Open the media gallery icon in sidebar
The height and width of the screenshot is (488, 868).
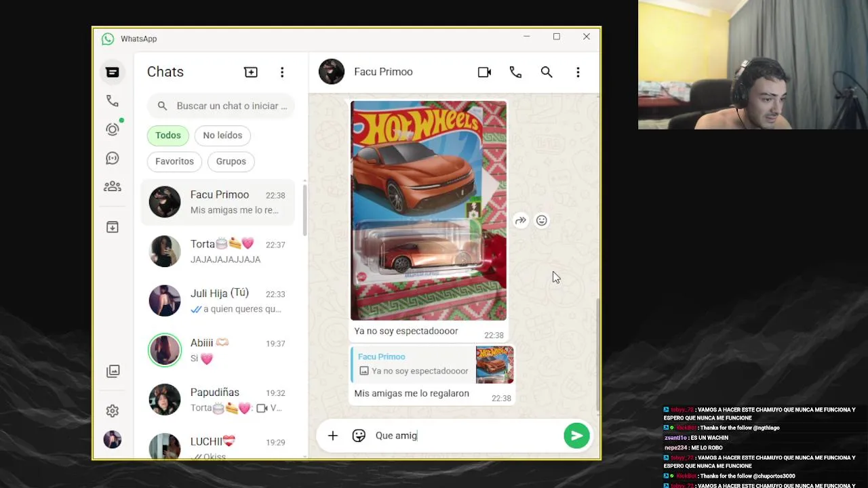pyautogui.click(x=113, y=371)
